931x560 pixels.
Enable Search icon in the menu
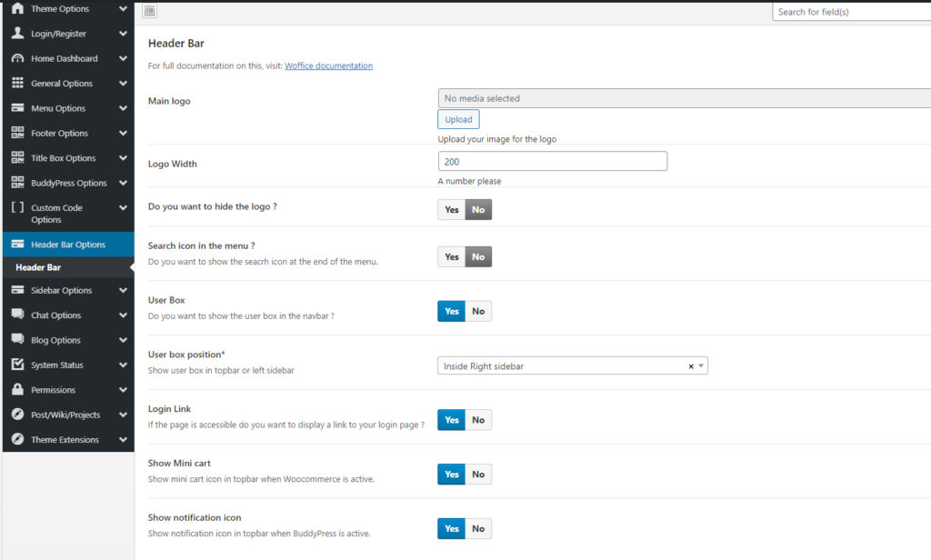(452, 257)
